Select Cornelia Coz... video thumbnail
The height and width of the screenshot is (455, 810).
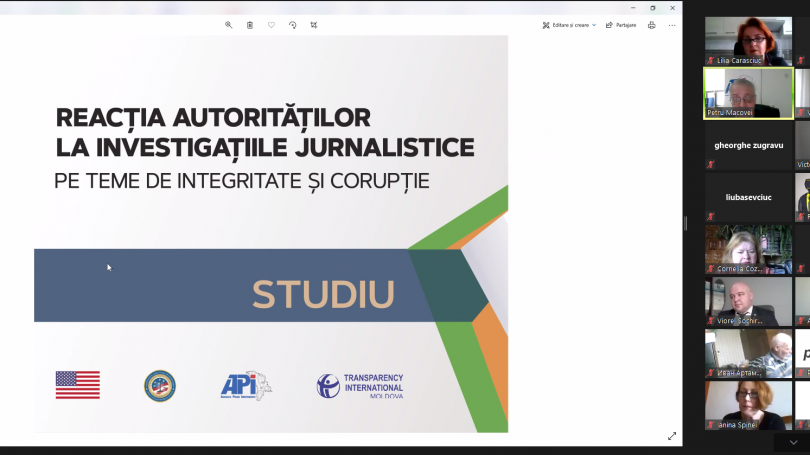pyautogui.click(x=749, y=249)
